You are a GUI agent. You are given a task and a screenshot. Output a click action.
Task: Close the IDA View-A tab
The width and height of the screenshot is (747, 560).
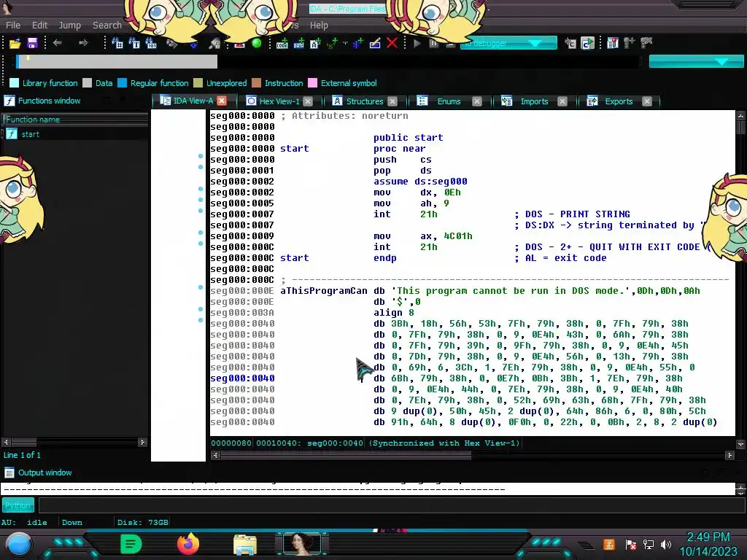point(222,101)
